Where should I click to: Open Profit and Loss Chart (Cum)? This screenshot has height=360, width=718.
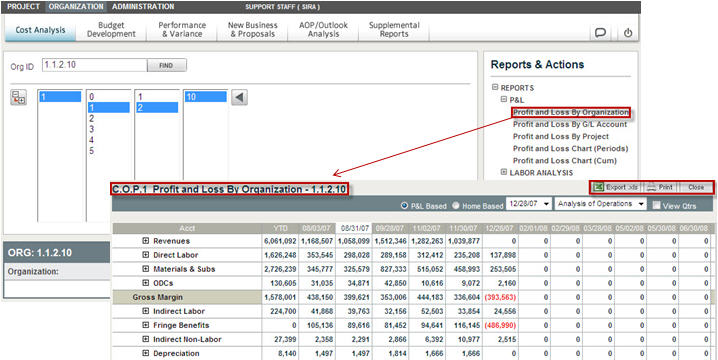[x=565, y=161]
